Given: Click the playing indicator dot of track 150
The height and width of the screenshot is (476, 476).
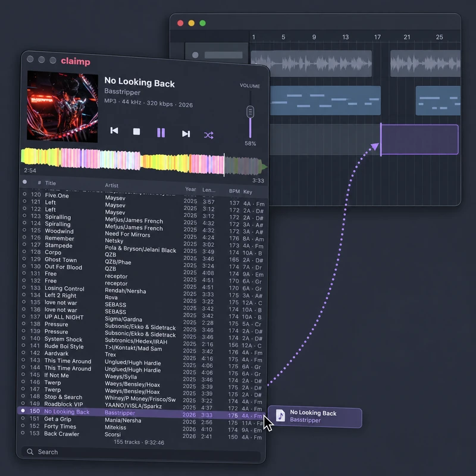Looking at the screenshot, I should point(23,411).
